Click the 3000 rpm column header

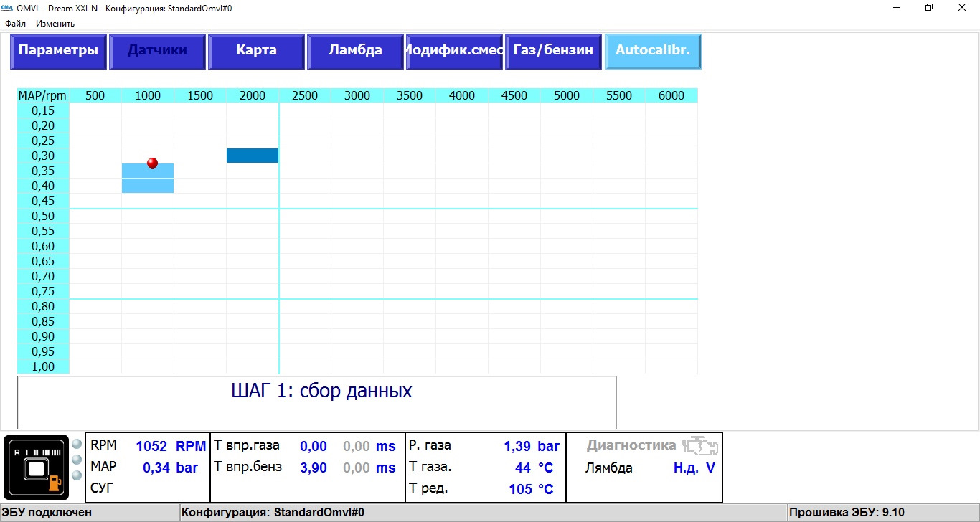(x=357, y=95)
